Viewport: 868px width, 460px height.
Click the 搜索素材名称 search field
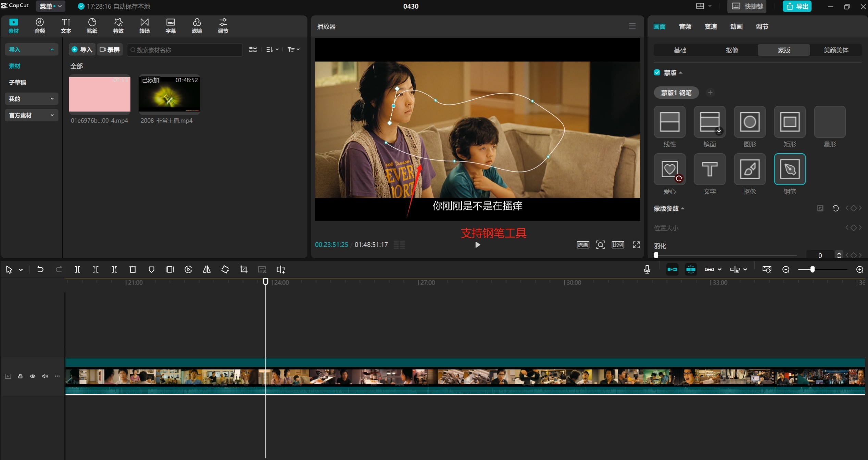tap(185, 50)
